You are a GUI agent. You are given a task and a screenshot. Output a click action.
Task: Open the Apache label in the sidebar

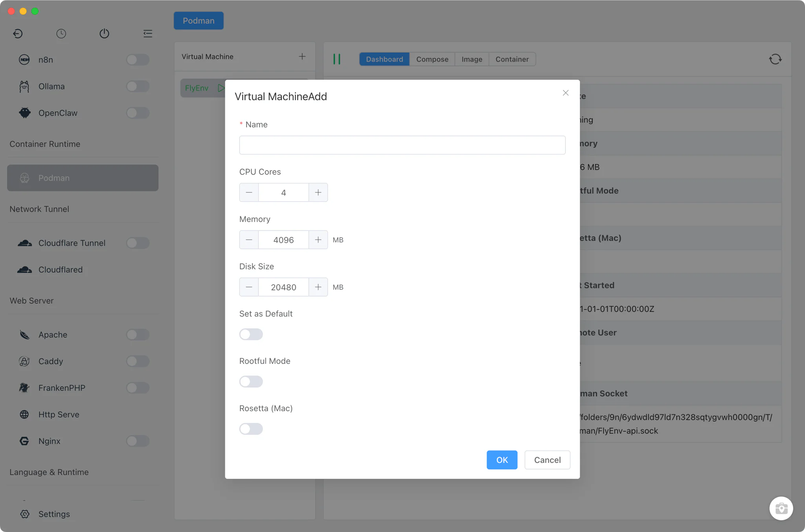pyautogui.click(x=53, y=335)
